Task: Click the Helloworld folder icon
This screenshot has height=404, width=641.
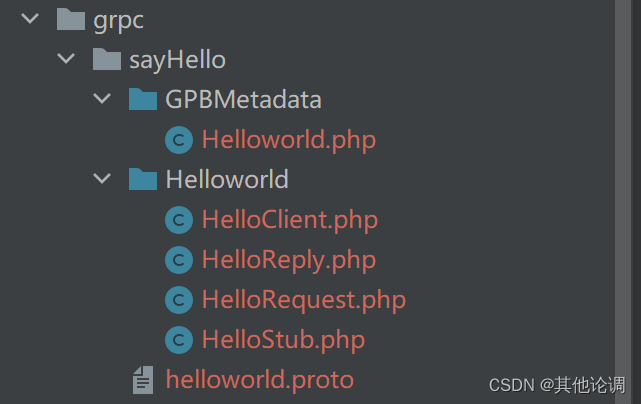Action: click(143, 179)
